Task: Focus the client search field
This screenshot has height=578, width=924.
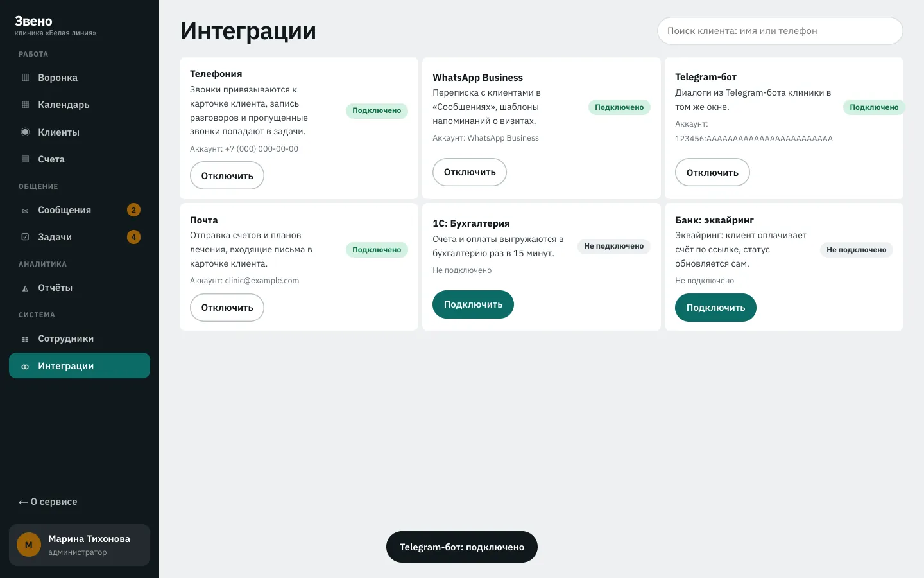Action: 780,31
